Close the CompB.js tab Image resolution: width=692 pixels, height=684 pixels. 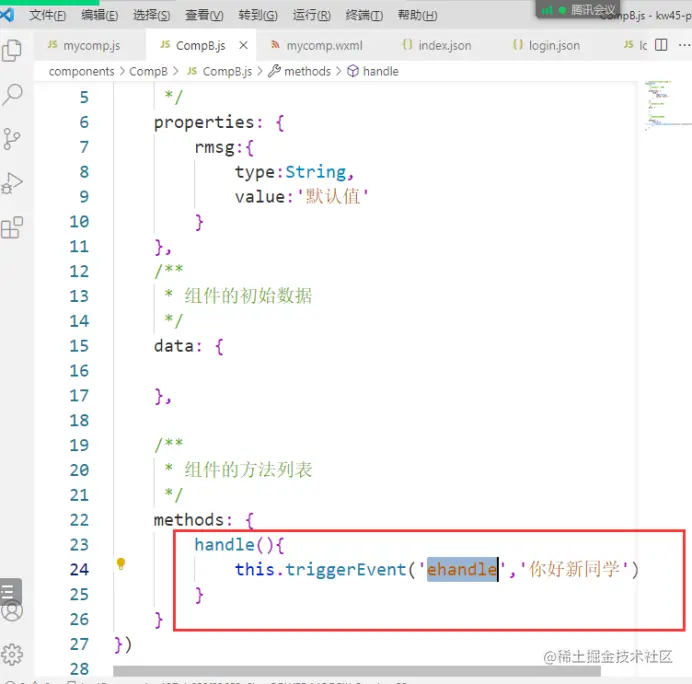click(243, 45)
